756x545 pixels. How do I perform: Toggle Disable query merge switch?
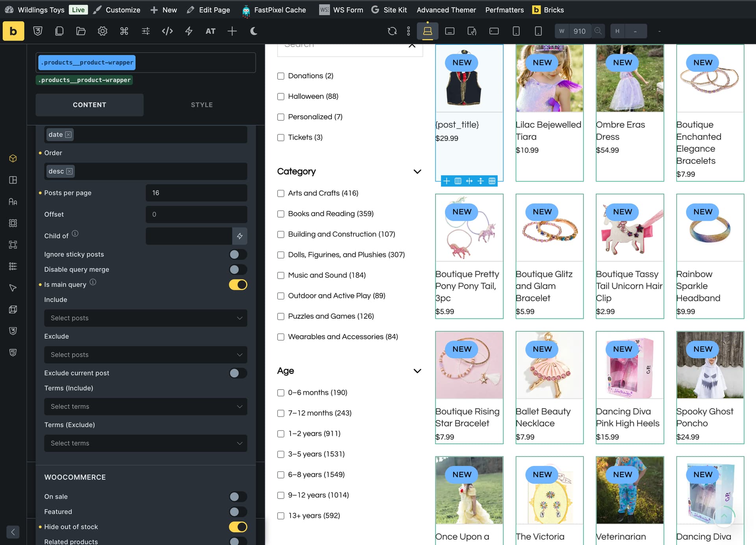(x=238, y=270)
